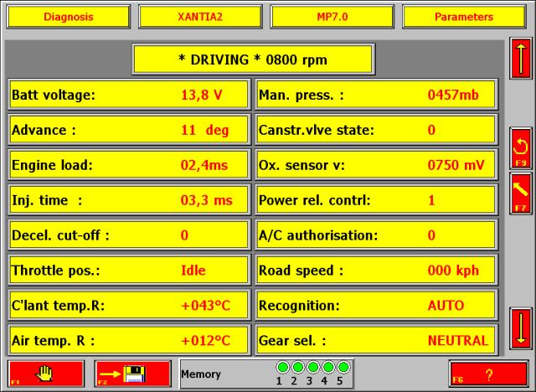Click the Gear sel. NEUTRAL row

(376, 340)
